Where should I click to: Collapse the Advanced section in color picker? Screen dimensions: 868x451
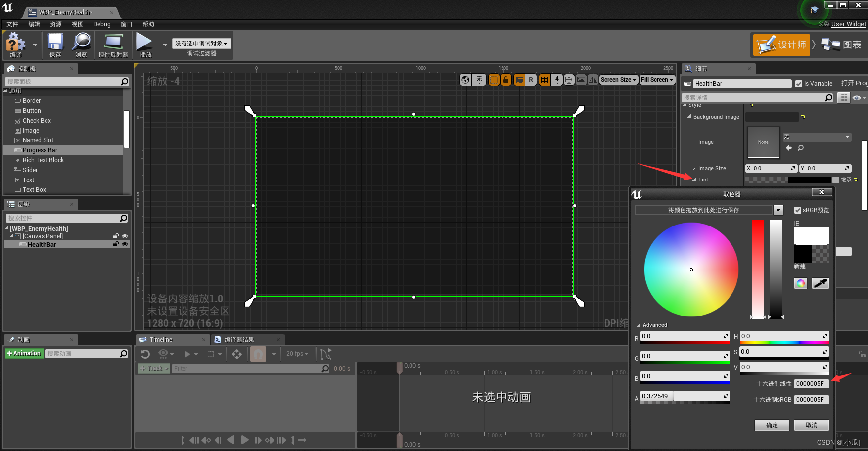tap(639, 325)
